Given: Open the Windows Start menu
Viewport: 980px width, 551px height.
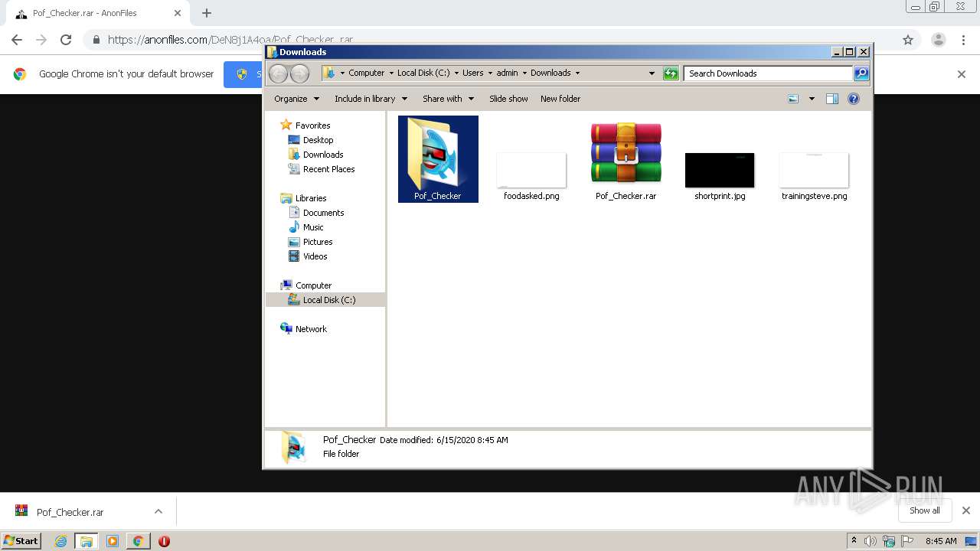Looking at the screenshot, I should [x=21, y=540].
